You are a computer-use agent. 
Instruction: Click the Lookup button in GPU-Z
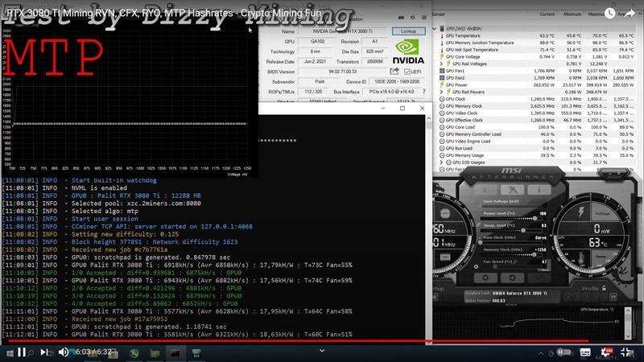408,31
